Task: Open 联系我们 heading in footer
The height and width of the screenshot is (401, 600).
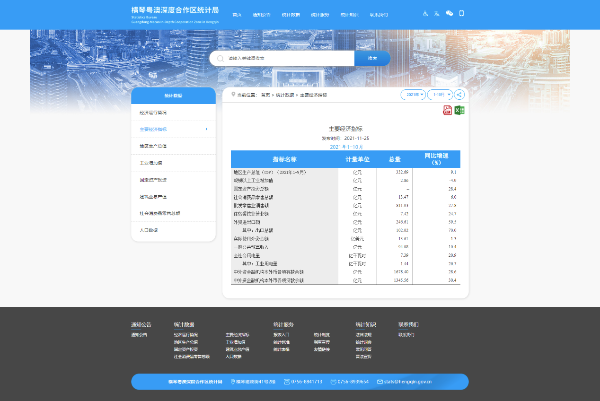Action: (408, 324)
